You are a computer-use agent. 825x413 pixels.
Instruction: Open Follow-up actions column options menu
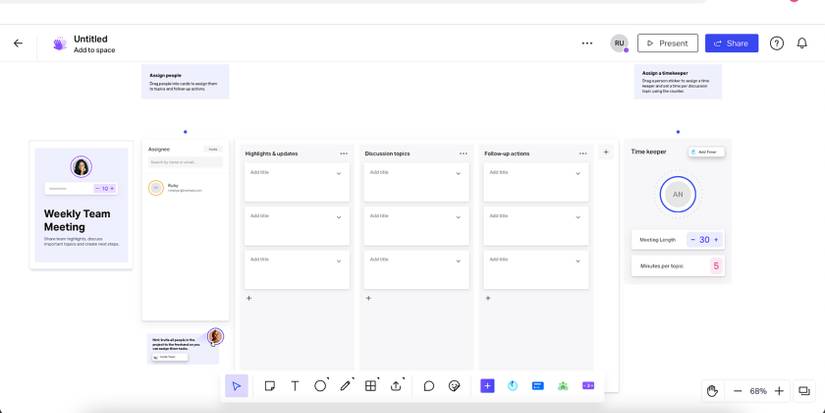coord(583,154)
